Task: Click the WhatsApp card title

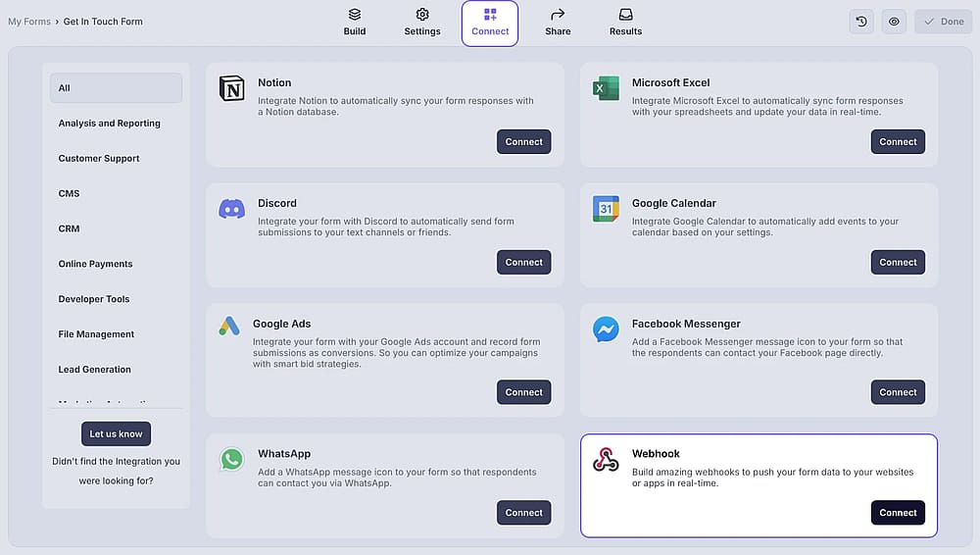Action: 284,454
